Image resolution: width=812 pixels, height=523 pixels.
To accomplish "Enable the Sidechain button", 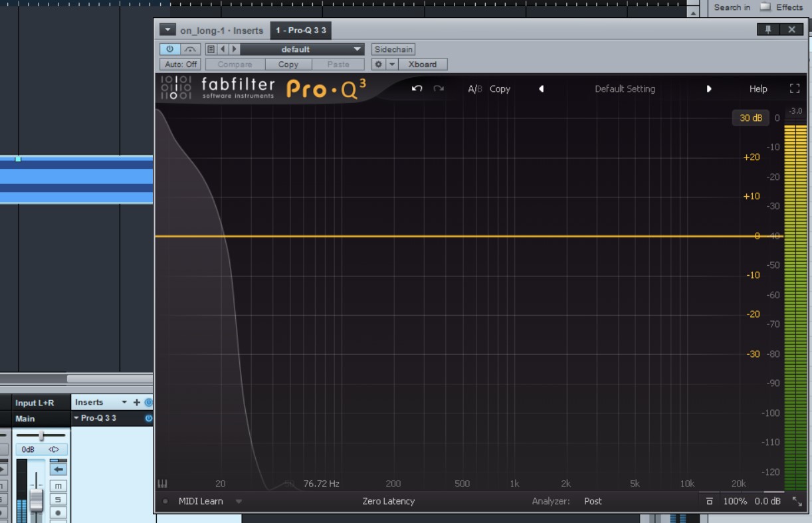I will 393,49.
